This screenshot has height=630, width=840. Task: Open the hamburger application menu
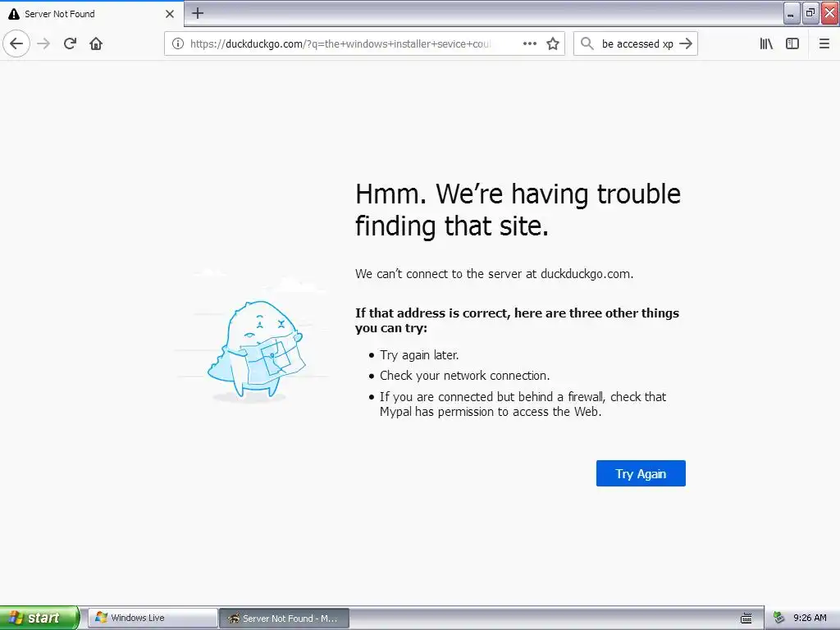click(824, 43)
